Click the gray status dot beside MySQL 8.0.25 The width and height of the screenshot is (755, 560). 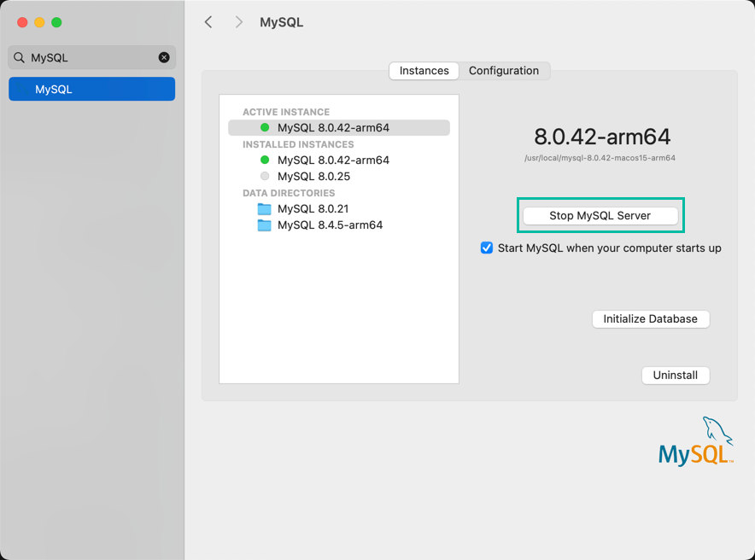(265, 177)
